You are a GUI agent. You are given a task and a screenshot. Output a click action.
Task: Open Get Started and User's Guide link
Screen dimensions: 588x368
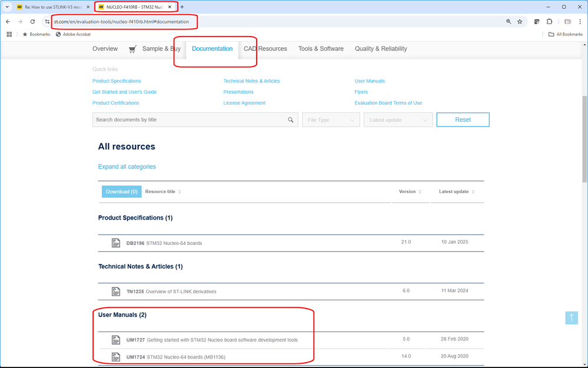pos(125,92)
